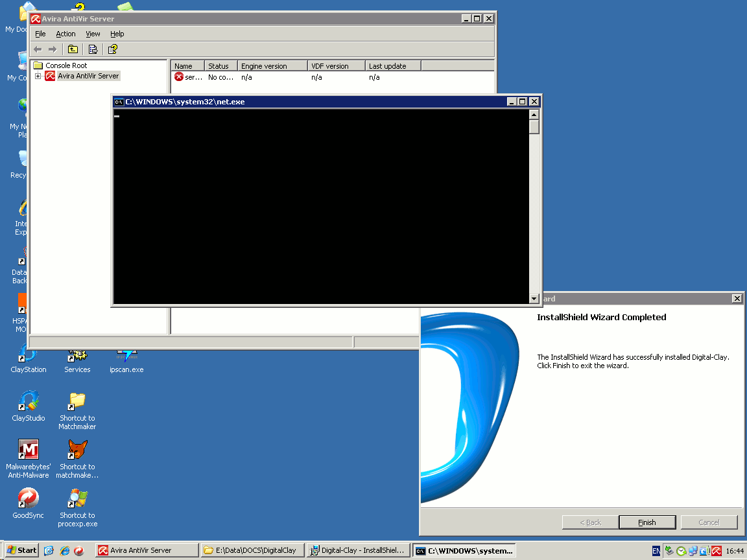Click the Avira umbrella tray icon
The width and height of the screenshot is (747, 560).
coord(717,551)
